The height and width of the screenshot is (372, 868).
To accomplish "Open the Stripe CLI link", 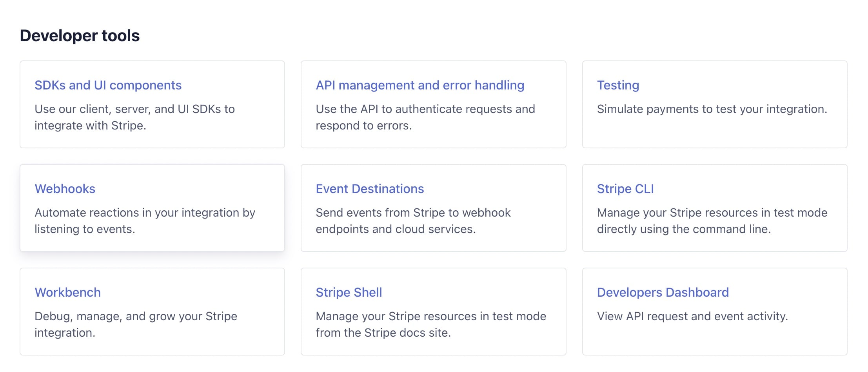I will click(625, 189).
